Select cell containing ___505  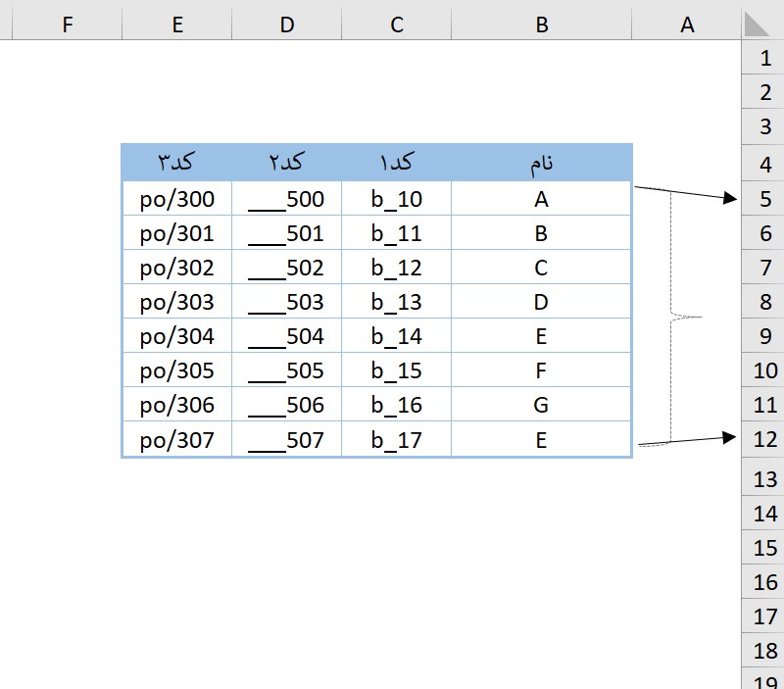[286, 370]
